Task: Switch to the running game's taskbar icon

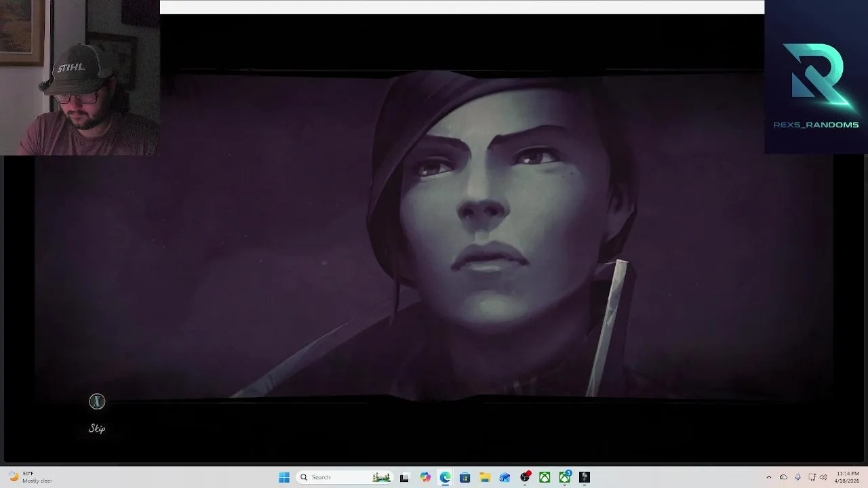Action: pyautogui.click(x=585, y=477)
